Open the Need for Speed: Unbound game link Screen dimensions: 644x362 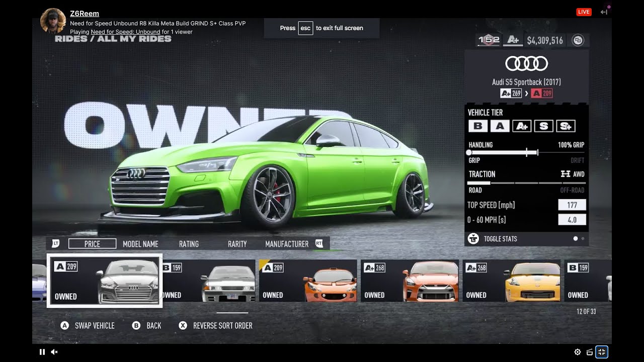[125, 32]
